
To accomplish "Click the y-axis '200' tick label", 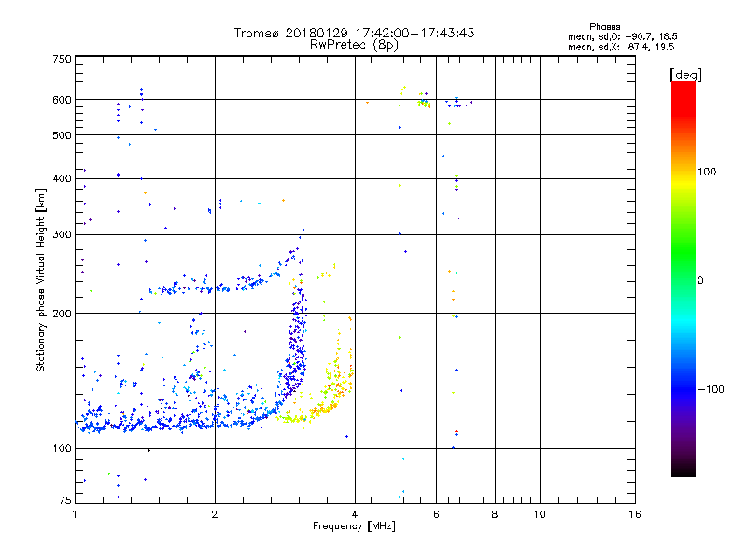I will [62, 314].
